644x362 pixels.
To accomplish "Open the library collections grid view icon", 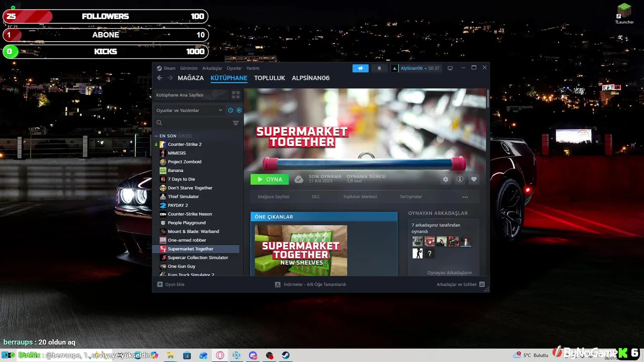I will (236, 95).
